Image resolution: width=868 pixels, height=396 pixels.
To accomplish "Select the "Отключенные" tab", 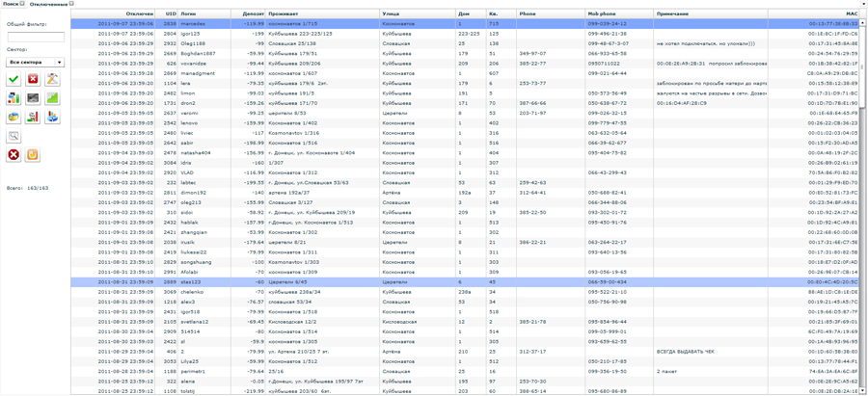I will click(x=48, y=4).
